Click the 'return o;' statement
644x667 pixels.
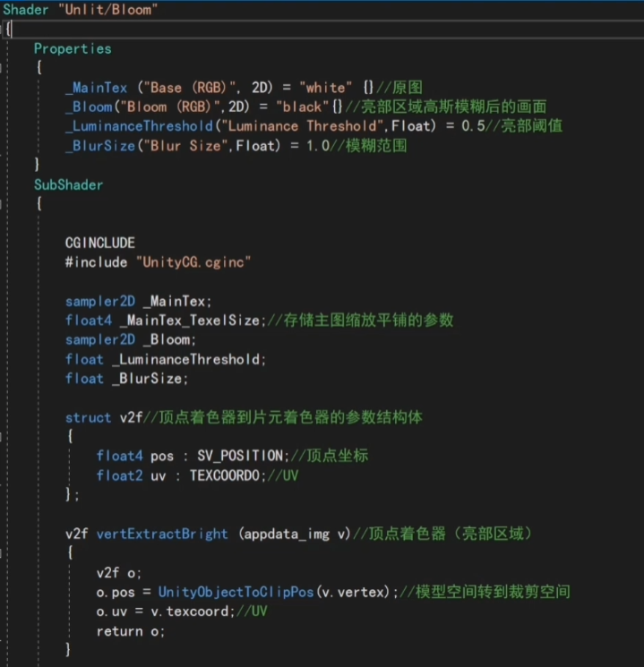pos(131,632)
